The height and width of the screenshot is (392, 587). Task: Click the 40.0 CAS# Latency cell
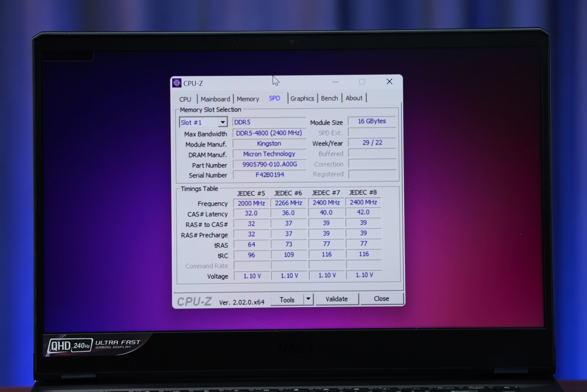pos(326,213)
